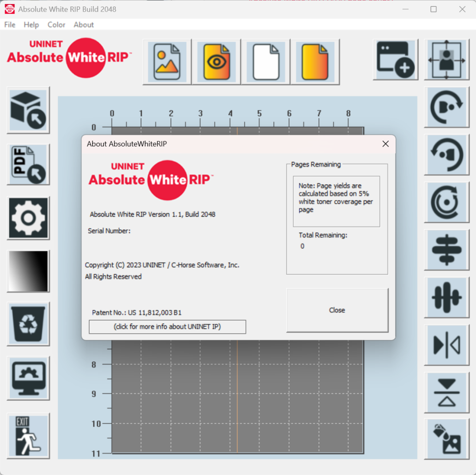Click the 'Patent No.: US 11,812,003 B1' text

(137, 313)
